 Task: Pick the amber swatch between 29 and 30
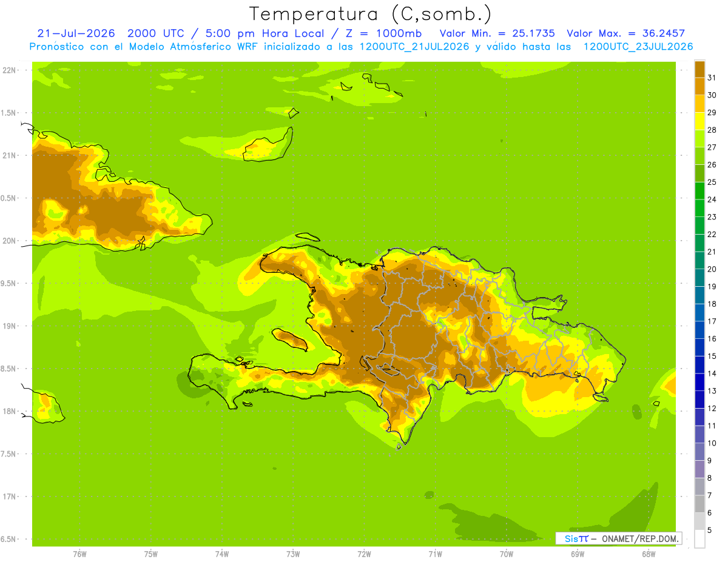tap(699, 104)
